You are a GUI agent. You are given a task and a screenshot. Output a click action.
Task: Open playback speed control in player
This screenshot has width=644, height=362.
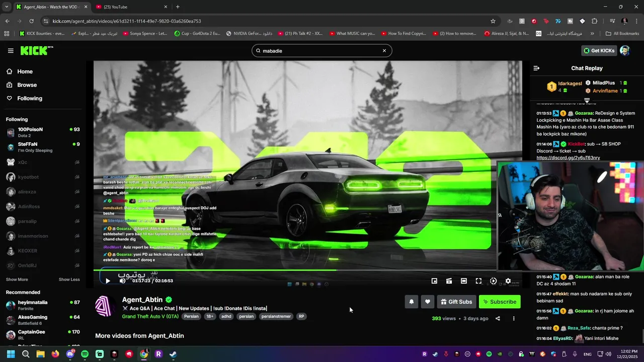[493, 281]
